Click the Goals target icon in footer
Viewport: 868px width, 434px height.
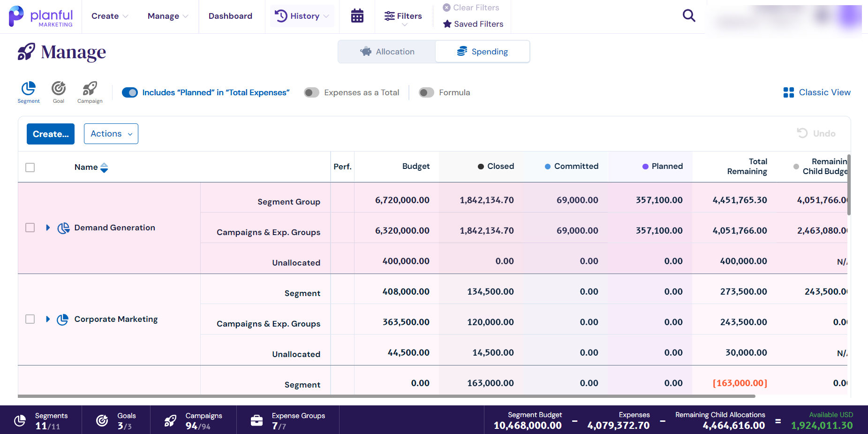(x=102, y=421)
